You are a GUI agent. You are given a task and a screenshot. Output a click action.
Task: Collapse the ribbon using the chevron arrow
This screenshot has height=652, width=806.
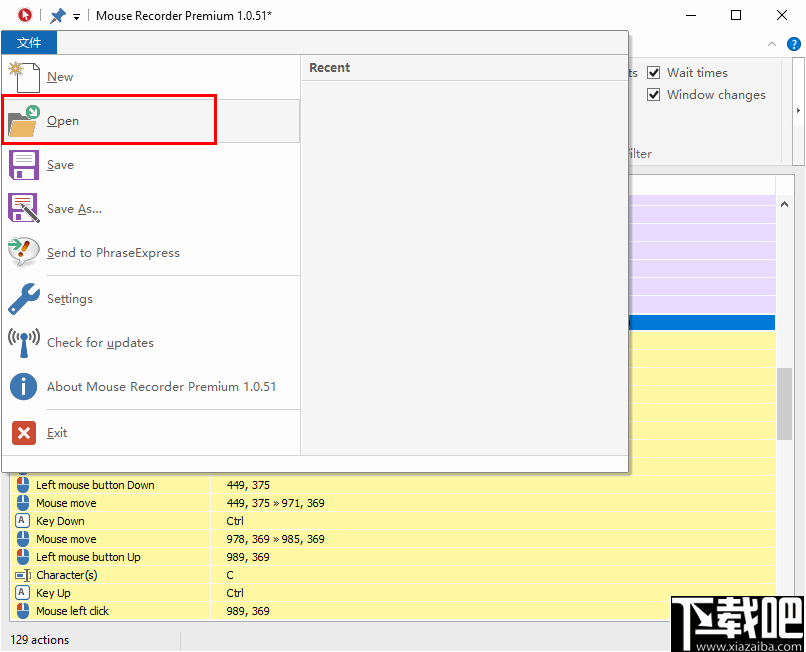[774, 43]
